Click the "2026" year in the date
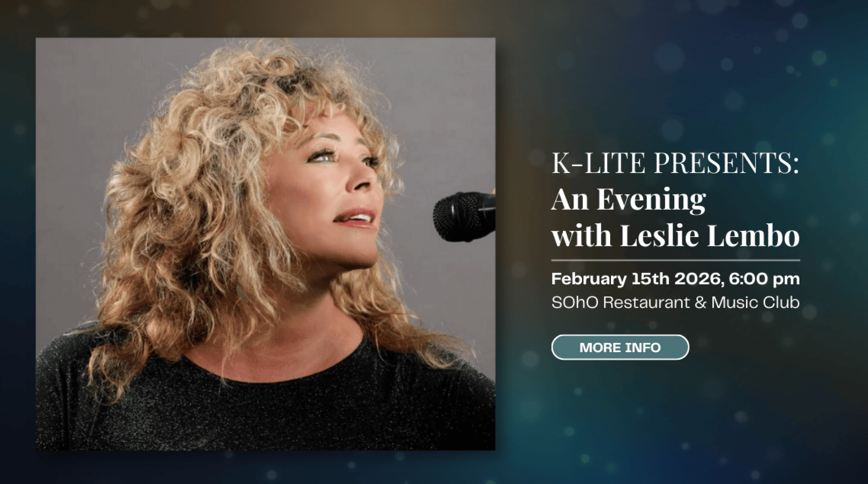Screen dimensions: 868x484 pos(700,279)
